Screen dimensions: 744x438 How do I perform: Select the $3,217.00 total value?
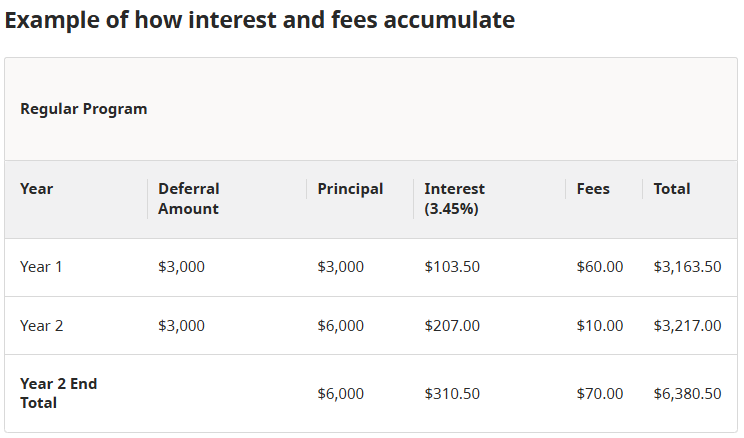click(688, 326)
